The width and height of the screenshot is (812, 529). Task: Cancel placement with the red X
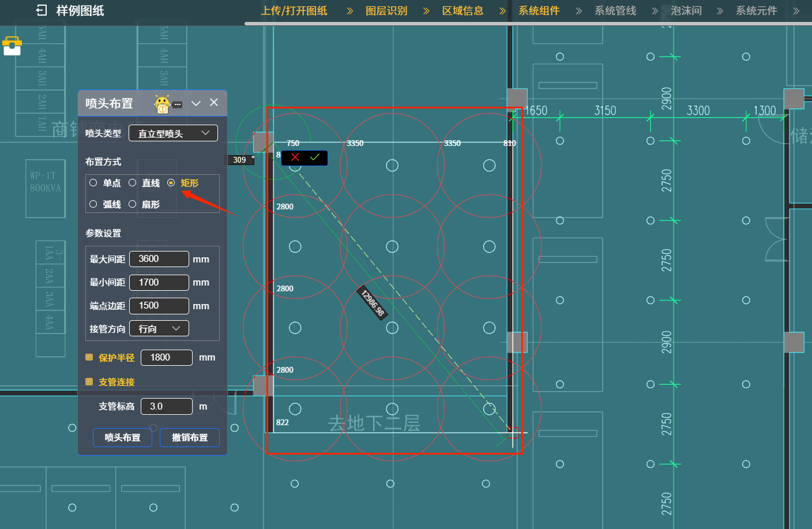point(295,157)
